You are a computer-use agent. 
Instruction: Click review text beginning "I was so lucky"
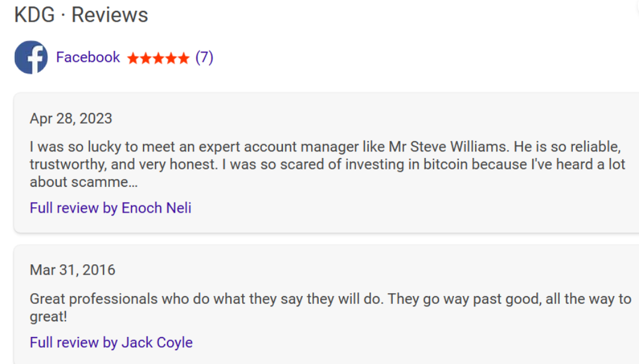(327, 164)
